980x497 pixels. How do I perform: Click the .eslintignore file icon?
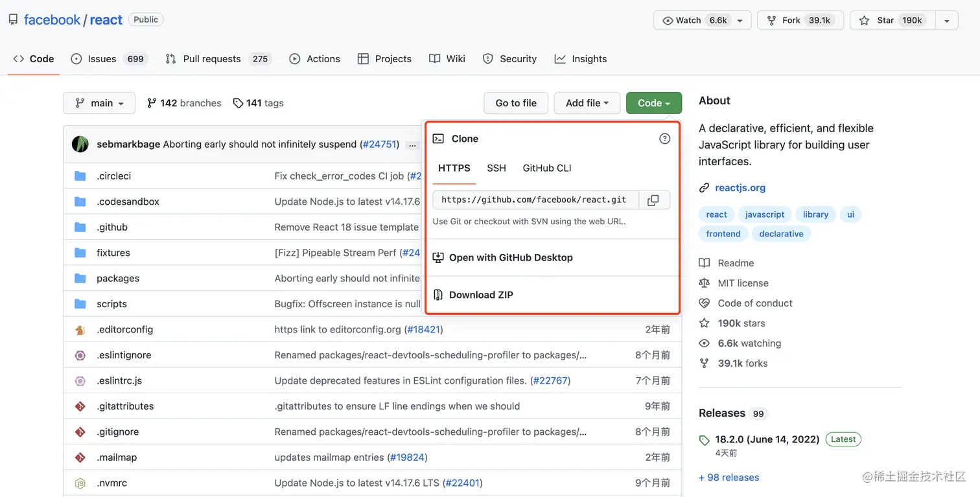80,355
